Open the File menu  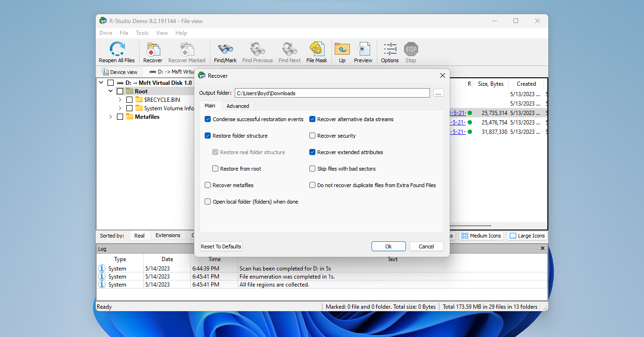coord(124,33)
